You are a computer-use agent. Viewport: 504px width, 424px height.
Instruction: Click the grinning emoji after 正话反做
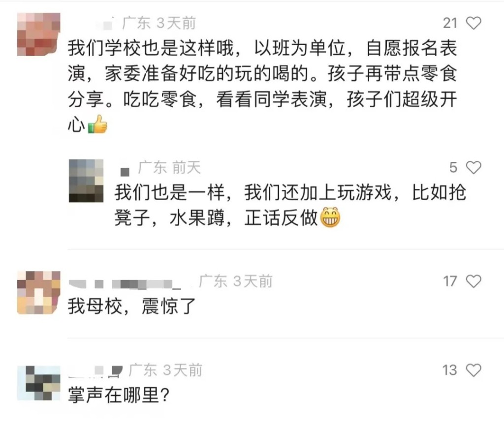(x=331, y=217)
